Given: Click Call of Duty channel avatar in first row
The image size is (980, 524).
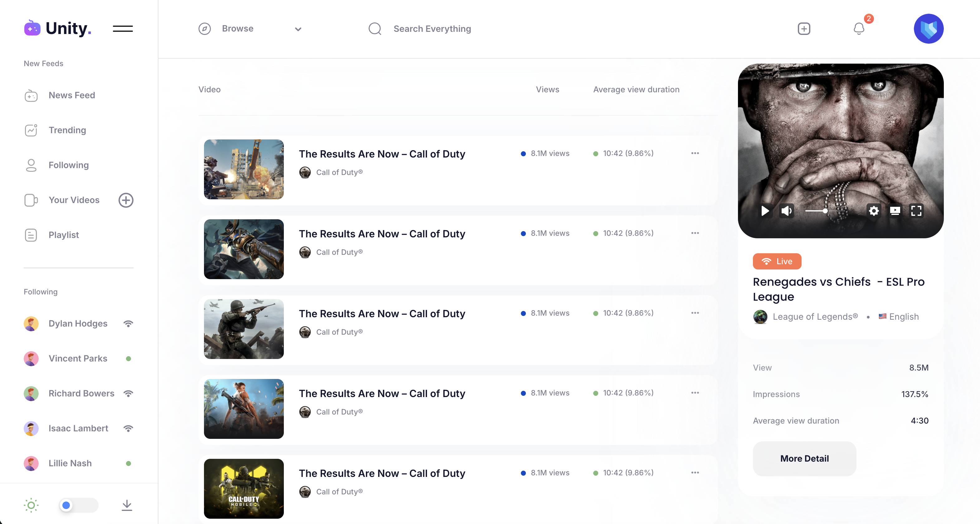Looking at the screenshot, I should (305, 172).
